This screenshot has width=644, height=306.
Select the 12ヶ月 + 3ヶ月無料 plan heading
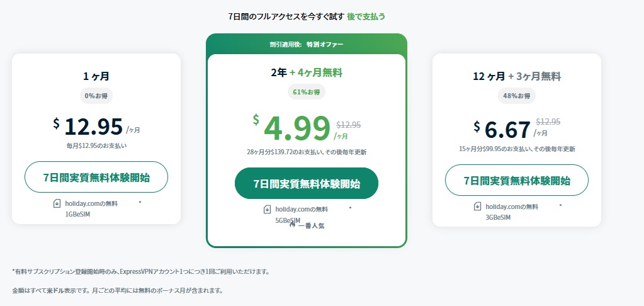tap(516, 76)
